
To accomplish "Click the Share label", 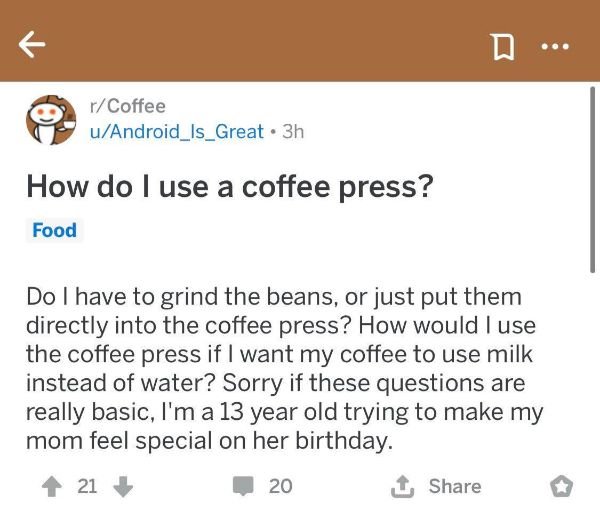I will 455,486.
